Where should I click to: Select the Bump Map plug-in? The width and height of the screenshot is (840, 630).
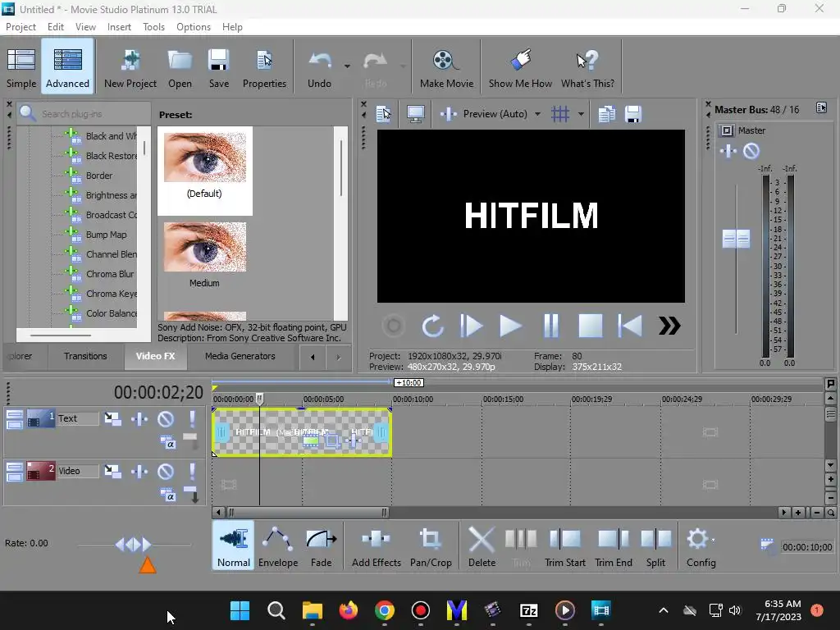click(x=106, y=235)
